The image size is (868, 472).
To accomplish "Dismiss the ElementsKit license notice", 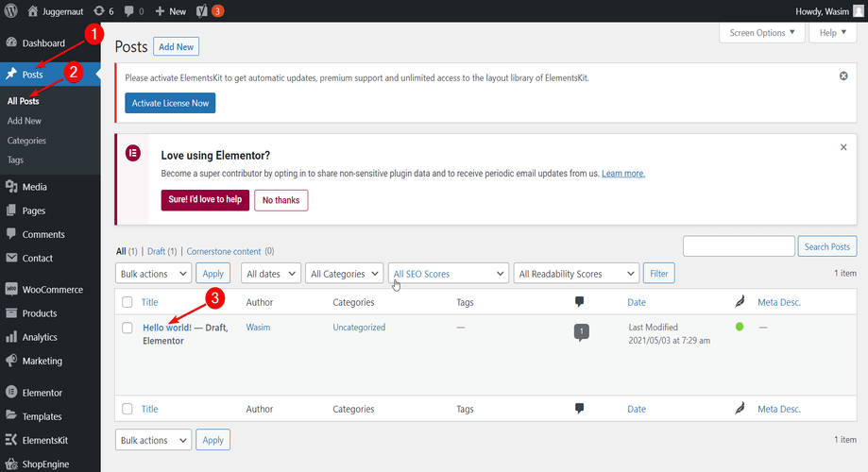I will tap(843, 76).
